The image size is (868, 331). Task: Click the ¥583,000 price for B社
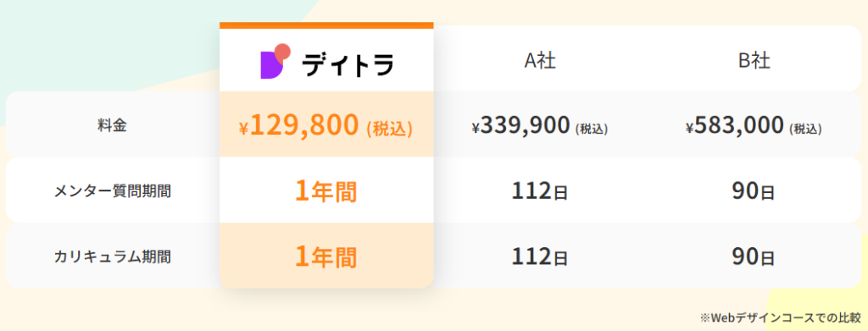point(754,126)
